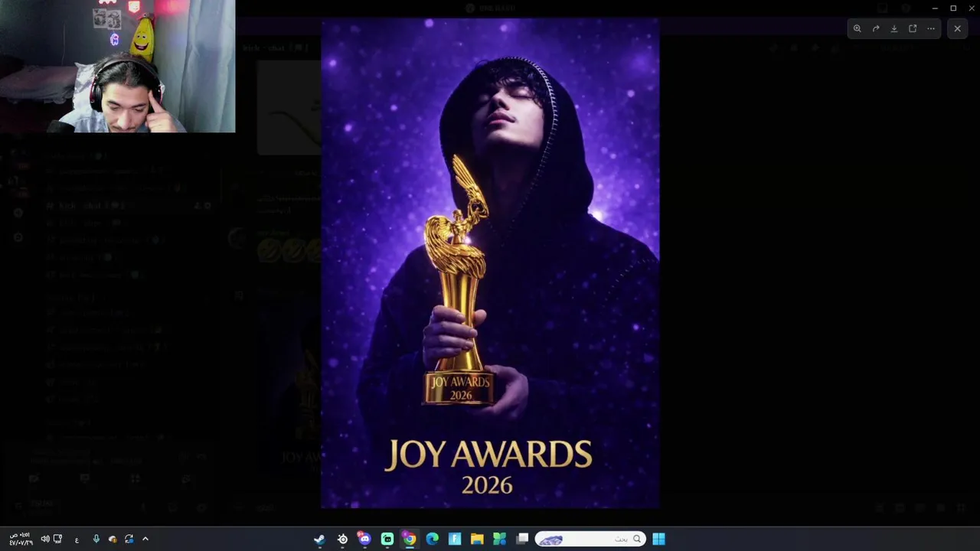This screenshot has width=980, height=551.
Task: Switch to Google Chrome in taskbar
Action: click(410, 539)
